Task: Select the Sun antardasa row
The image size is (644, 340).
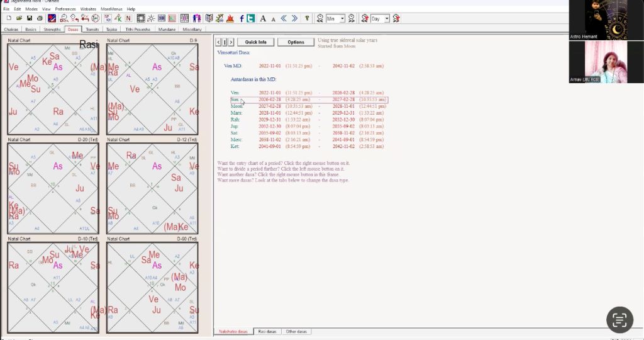Action: click(309, 99)
